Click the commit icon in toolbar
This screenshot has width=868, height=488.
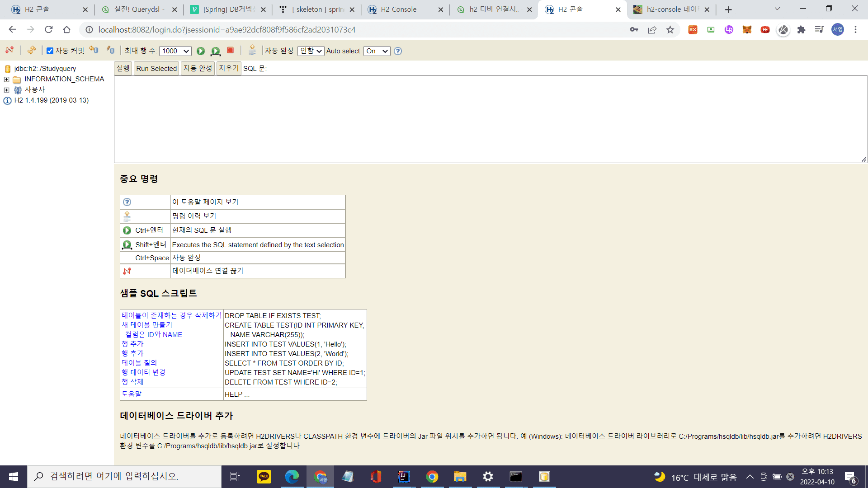click(110, 50)
